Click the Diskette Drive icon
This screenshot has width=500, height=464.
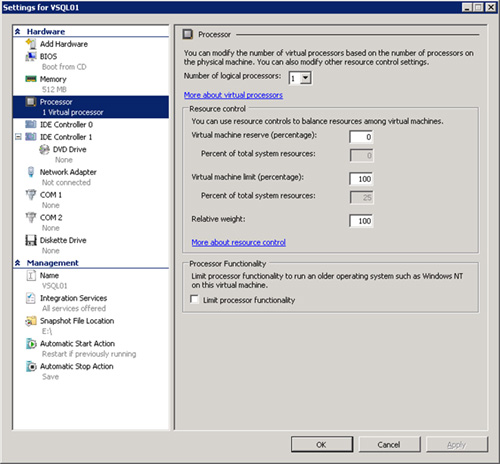pos(31,240)
